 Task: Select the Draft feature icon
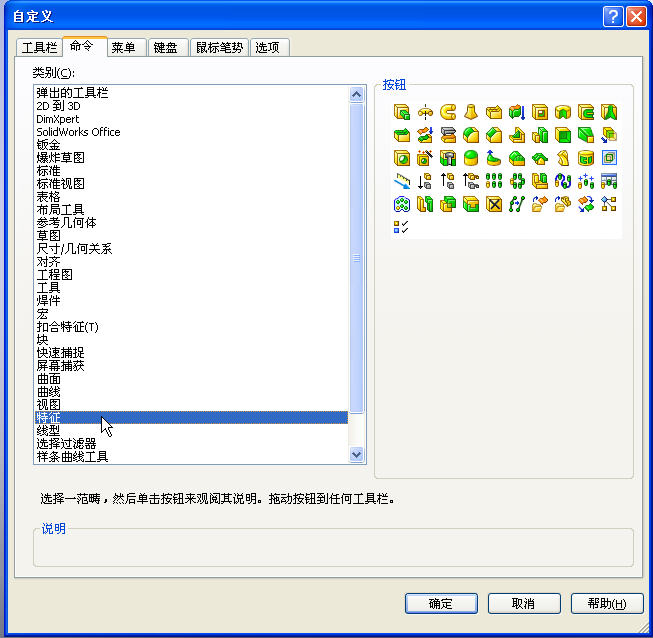pyautogui.click(x=586, y=135)
